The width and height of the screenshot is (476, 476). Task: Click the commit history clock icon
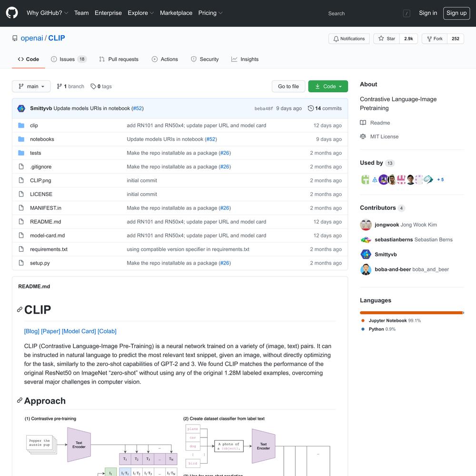click(x=310, y=109)
